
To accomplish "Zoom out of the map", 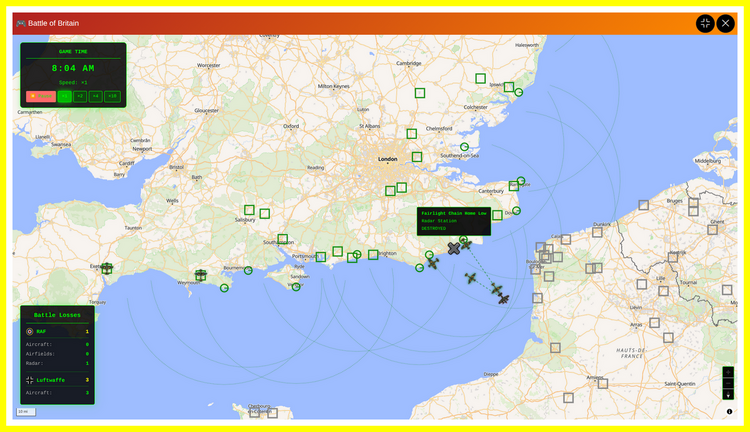I will 728,383.
